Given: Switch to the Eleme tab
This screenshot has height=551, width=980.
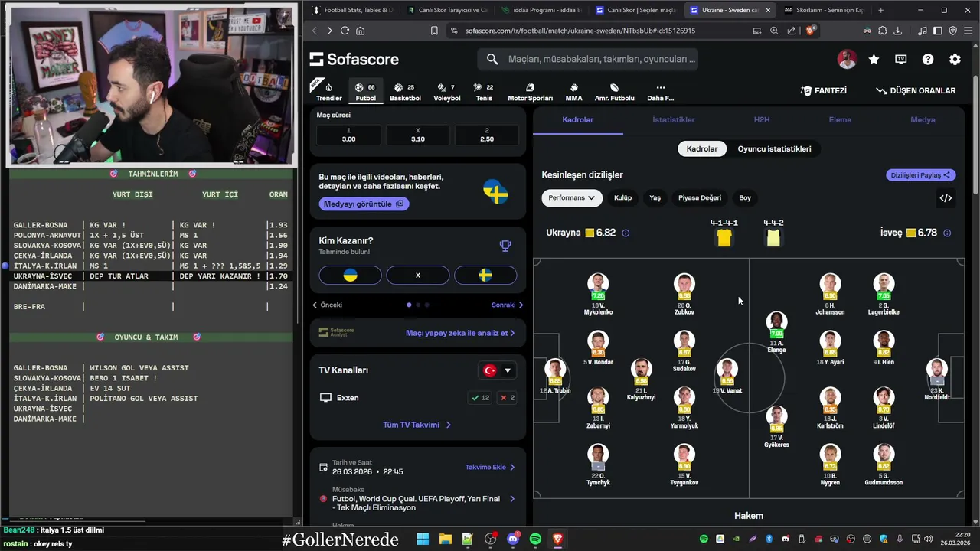Looking at the screenshot, I should coord(840,120).
